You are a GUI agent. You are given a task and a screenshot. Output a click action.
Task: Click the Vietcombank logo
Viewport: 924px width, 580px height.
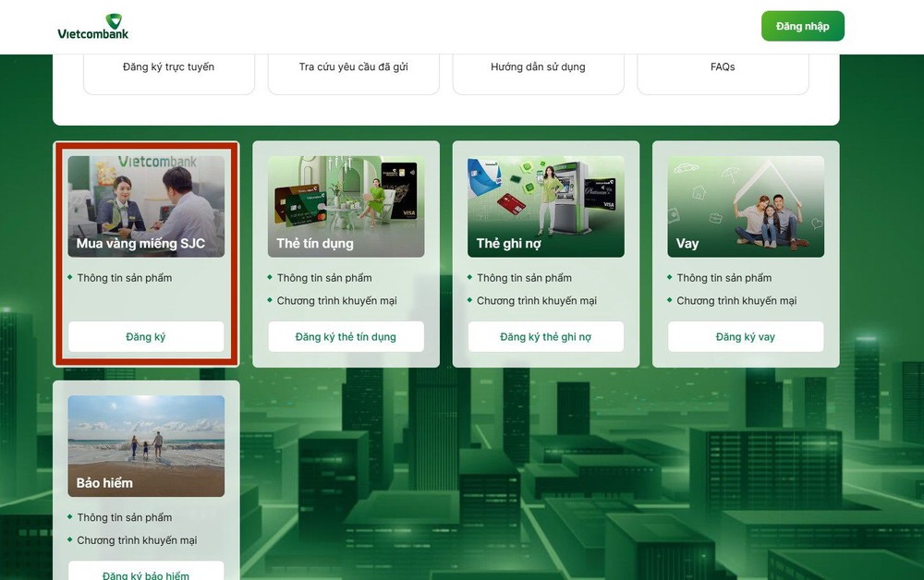click(x=92, y=26)
